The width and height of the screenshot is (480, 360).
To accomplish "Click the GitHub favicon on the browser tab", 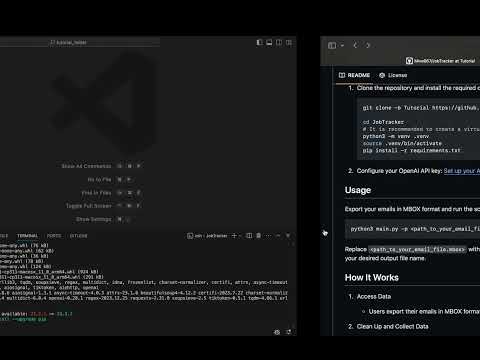I will tap(409, 61).
